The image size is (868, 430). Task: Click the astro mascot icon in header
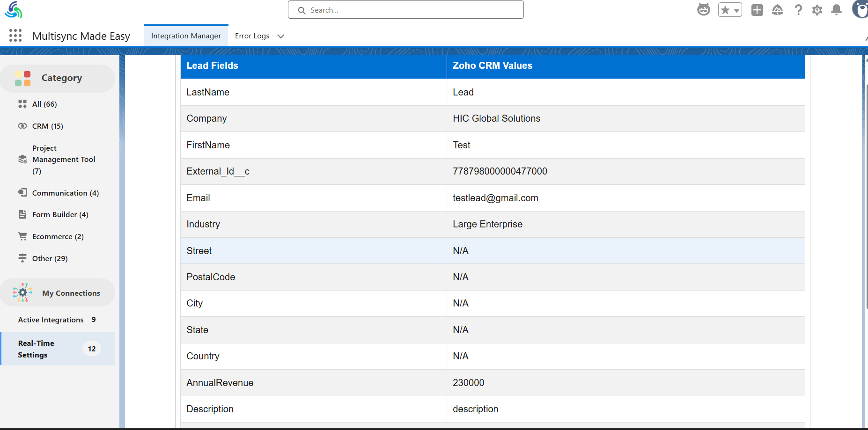click(x=703, y=10)
